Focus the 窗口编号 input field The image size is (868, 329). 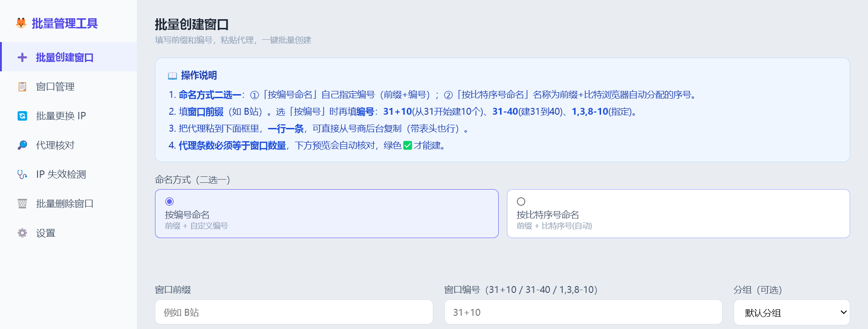point(583,312)
